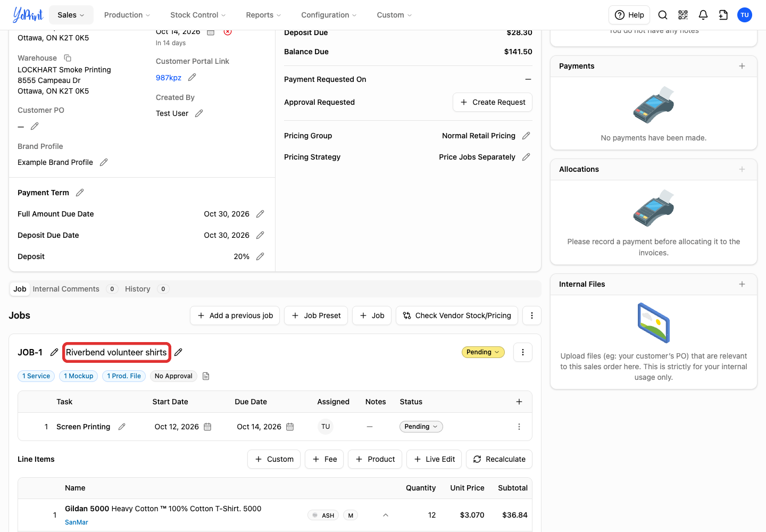Open Start Date calendar for Screen Printing
The width and height of the screenshot is (766, 532).
(207, 427)
